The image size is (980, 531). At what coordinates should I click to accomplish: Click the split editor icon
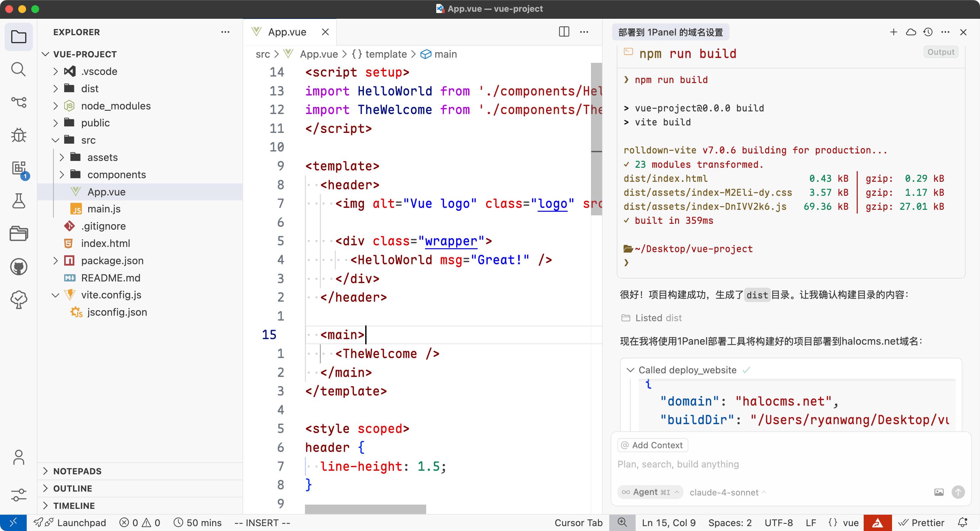tap(564, 32)
